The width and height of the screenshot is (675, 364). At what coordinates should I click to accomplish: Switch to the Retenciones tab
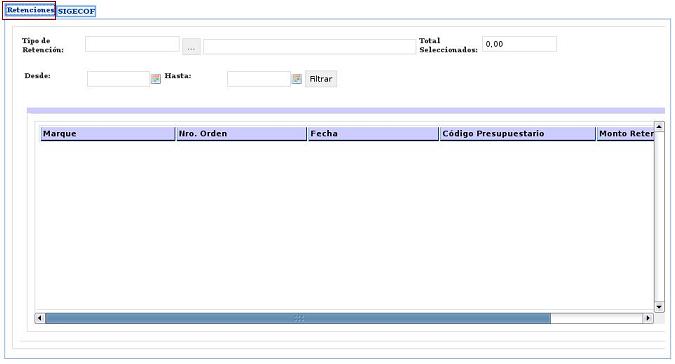click(30, 10)
